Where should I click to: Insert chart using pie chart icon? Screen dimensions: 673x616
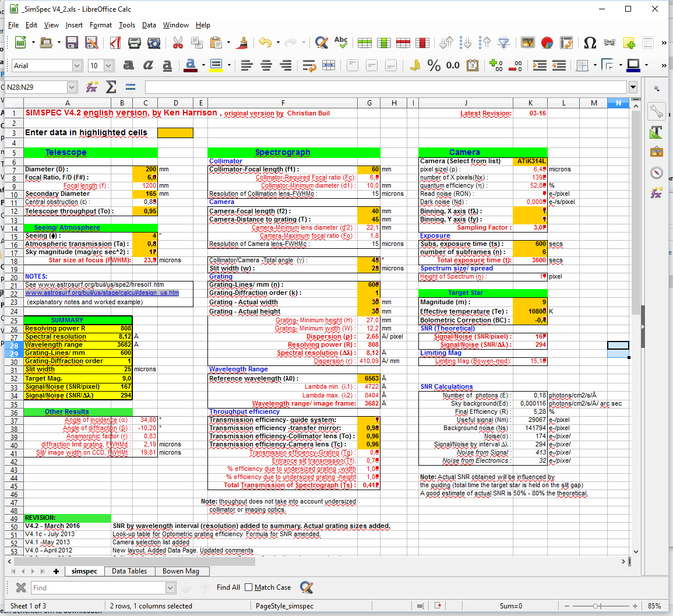tap(547, 43)
